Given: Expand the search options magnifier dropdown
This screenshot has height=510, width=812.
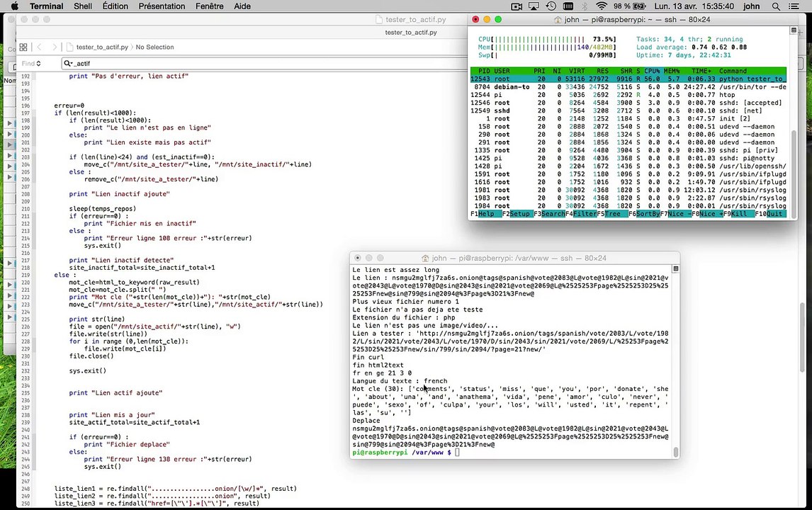Looking at the screenshot, I should point(69,64).
